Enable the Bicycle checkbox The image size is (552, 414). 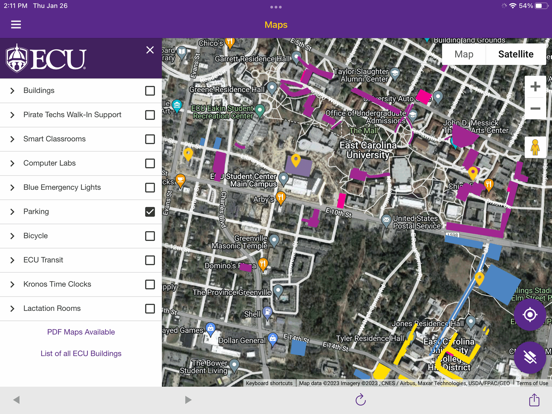click(x=150, y=236)
